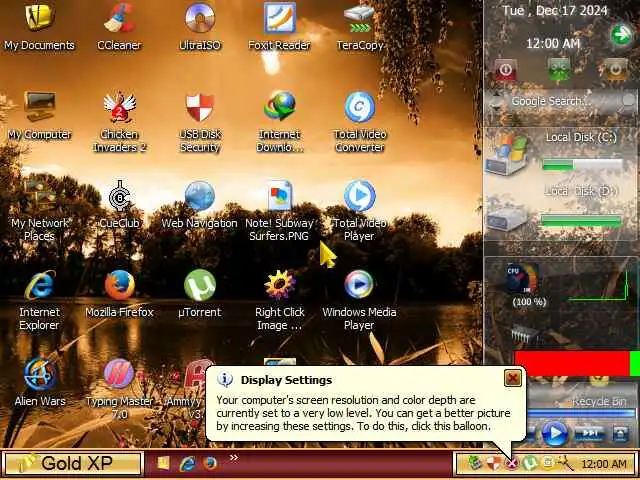Launch Total Video Converter

pos(359,122)
